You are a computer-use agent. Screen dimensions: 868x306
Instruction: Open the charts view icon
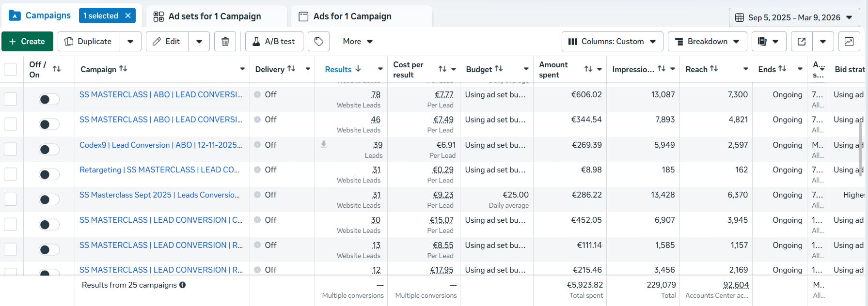[x=849, y=42]
